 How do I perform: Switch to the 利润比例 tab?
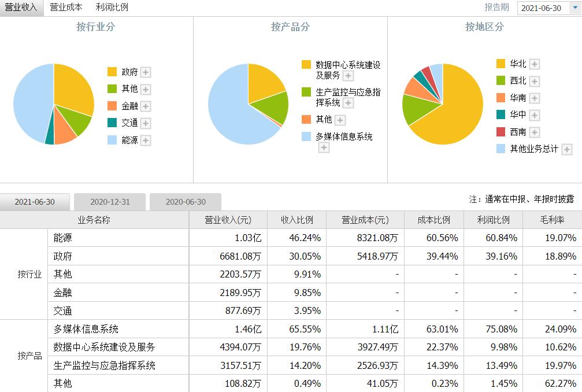112,8
